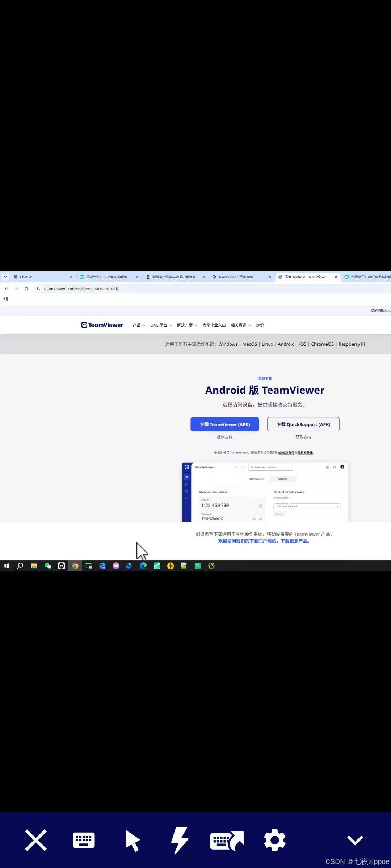The width and height of the screenshot is (391, 868).
Task: Open the 定价 nav item
Action: pyautogui.click(x=260, y=325)
